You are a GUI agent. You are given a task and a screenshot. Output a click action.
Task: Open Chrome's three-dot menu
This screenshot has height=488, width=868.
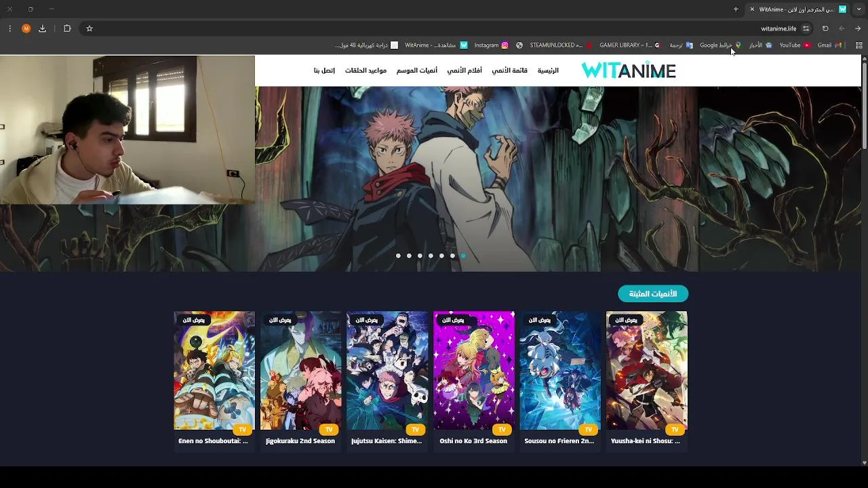click(9, 28)
